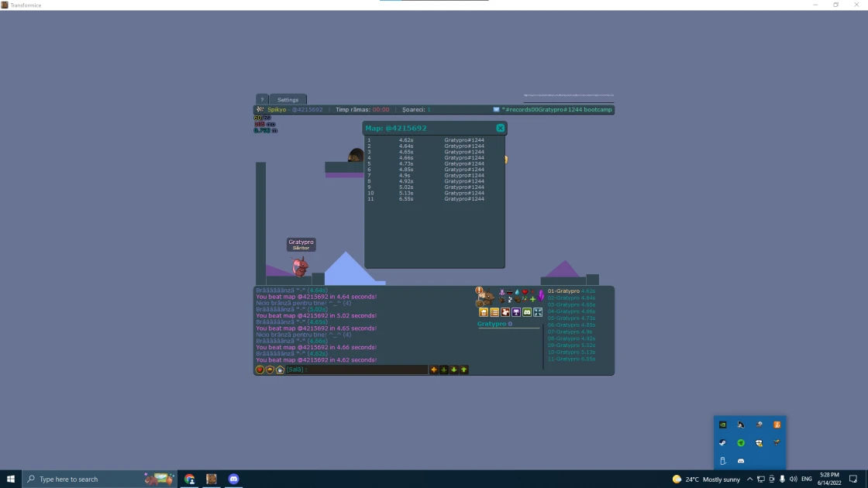Click author name Spikyo in top bar
868x488 pixels.
[x=277, y=109]
